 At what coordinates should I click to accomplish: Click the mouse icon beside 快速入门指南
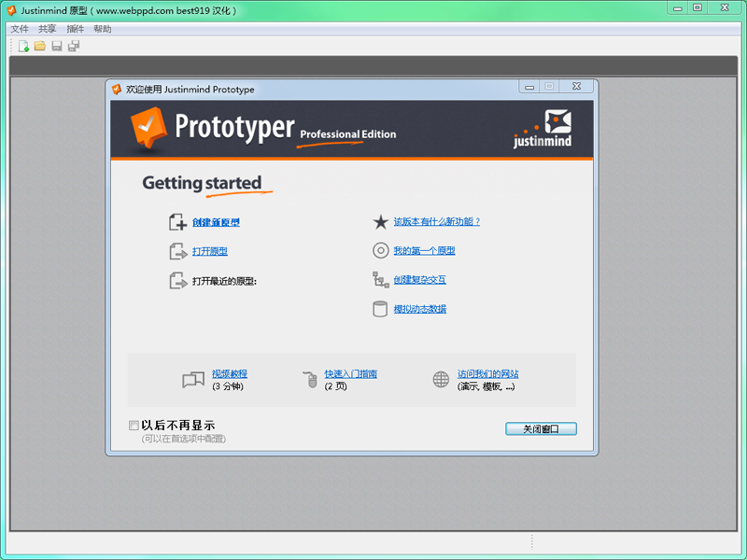pos(311,379)
